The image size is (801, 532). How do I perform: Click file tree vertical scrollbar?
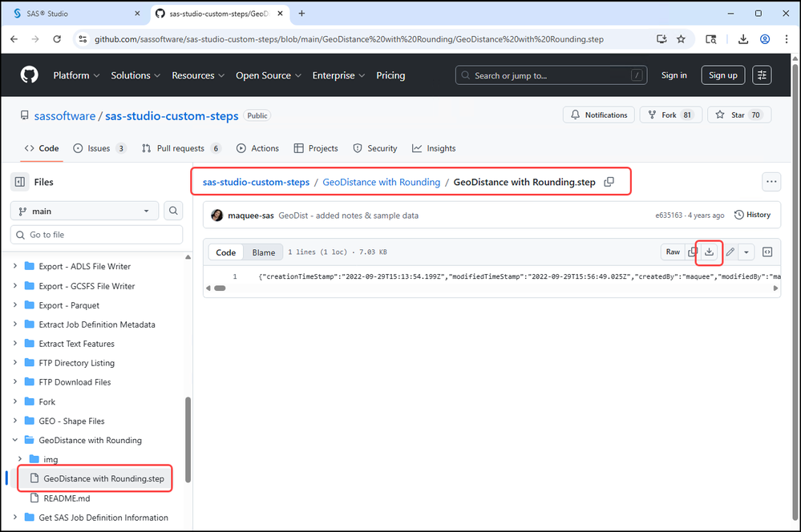(188, 440)
